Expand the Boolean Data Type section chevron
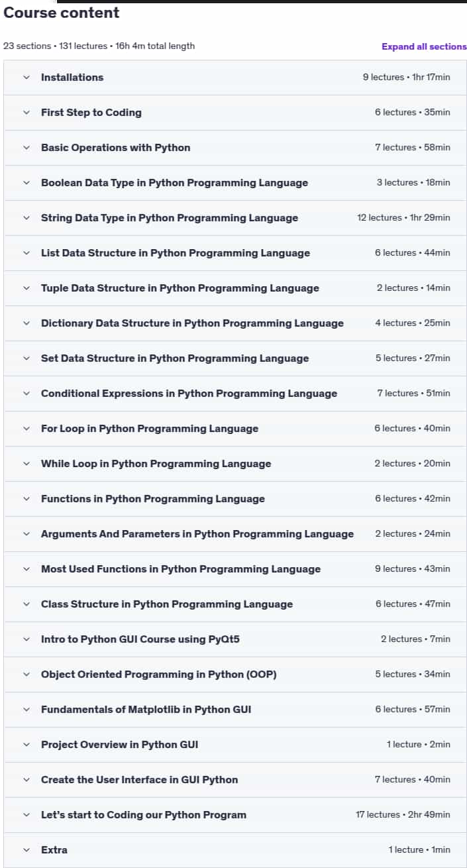The width and height of the screenshot is (467, 868). [26, 183]
